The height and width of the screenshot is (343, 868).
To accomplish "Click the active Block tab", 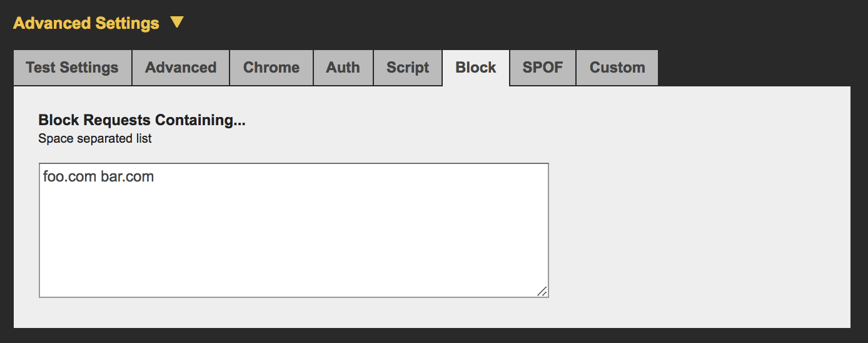I will (476, 68).
